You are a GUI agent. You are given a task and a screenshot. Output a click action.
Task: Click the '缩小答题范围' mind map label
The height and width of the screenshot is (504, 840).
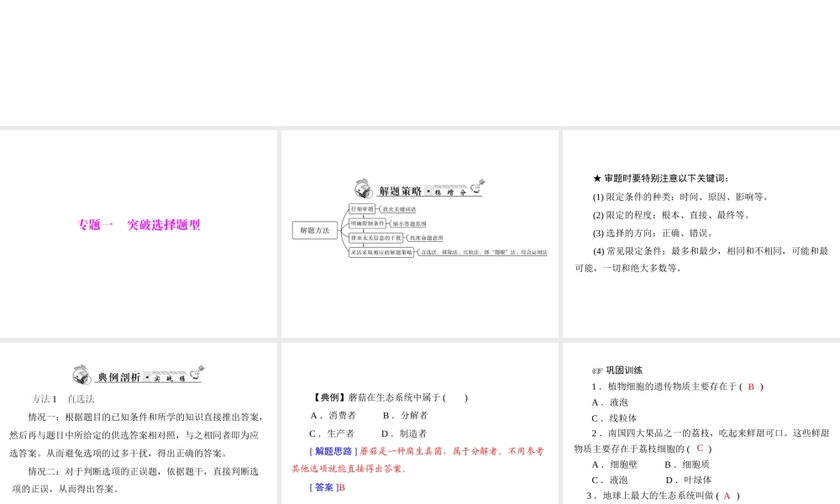pyautogui.click(x=409, y=224)
